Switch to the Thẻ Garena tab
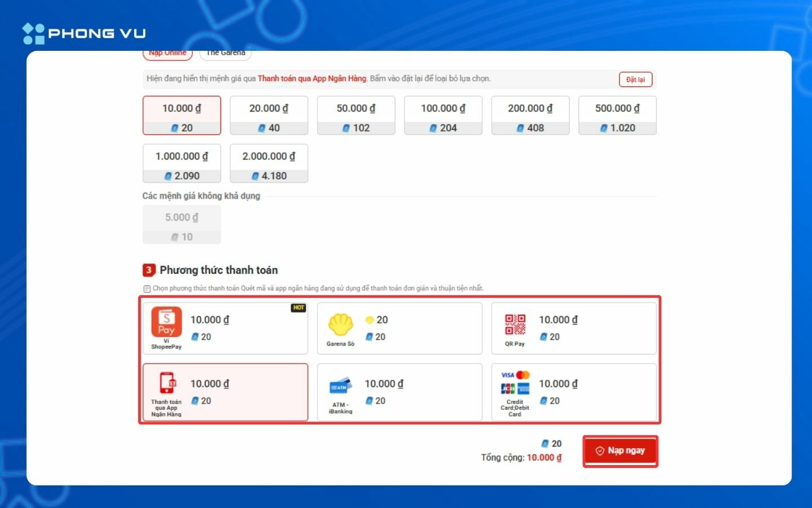This screenshot has height=508, width=812. (x=226, y=54)
